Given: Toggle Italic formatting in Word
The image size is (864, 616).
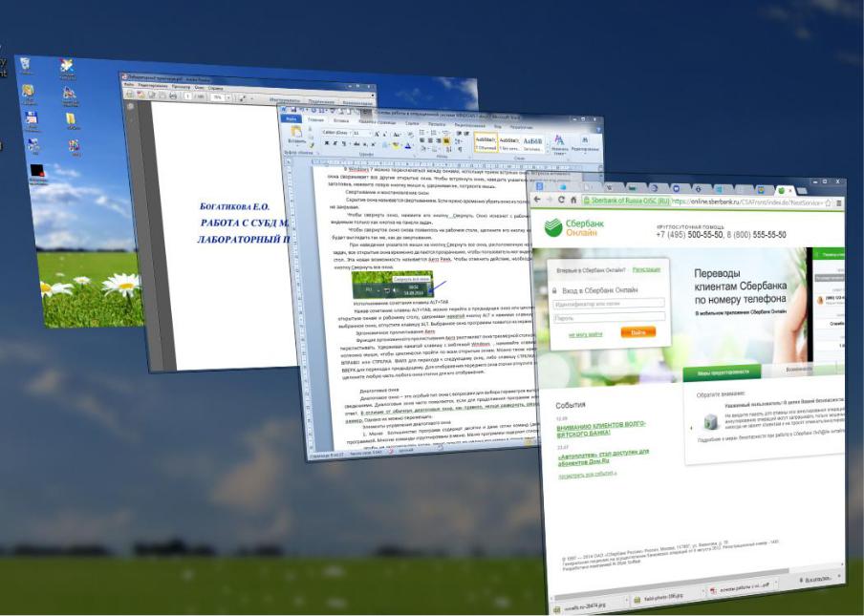Looking at the screenshot, I should (x=335, y=143).
